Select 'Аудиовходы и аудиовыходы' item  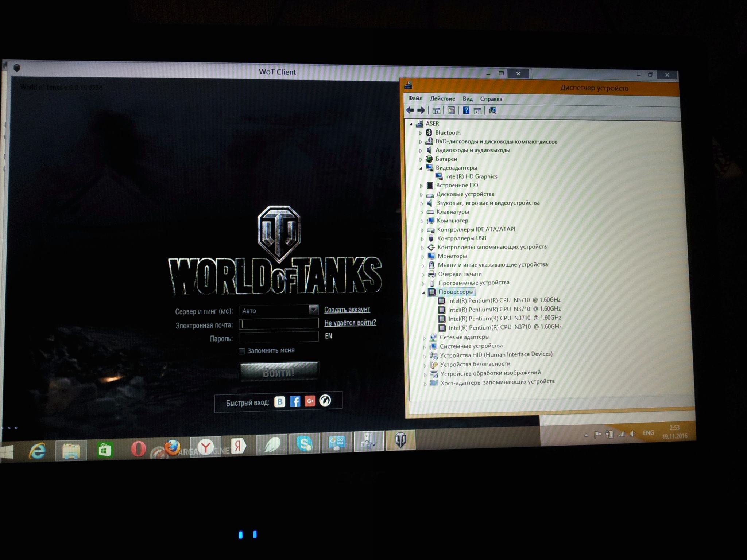(473, 150)
